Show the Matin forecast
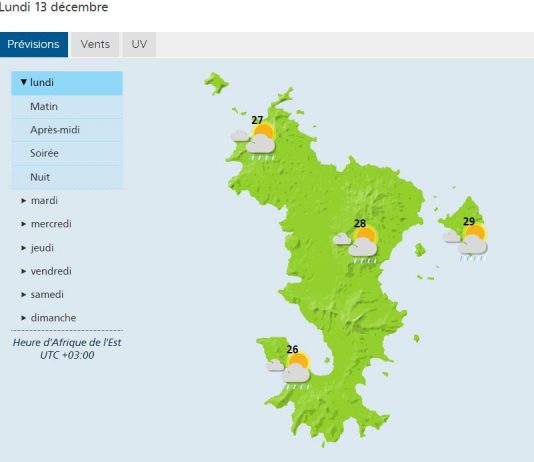This screenshot has height=462, width=534. point(67,107)
